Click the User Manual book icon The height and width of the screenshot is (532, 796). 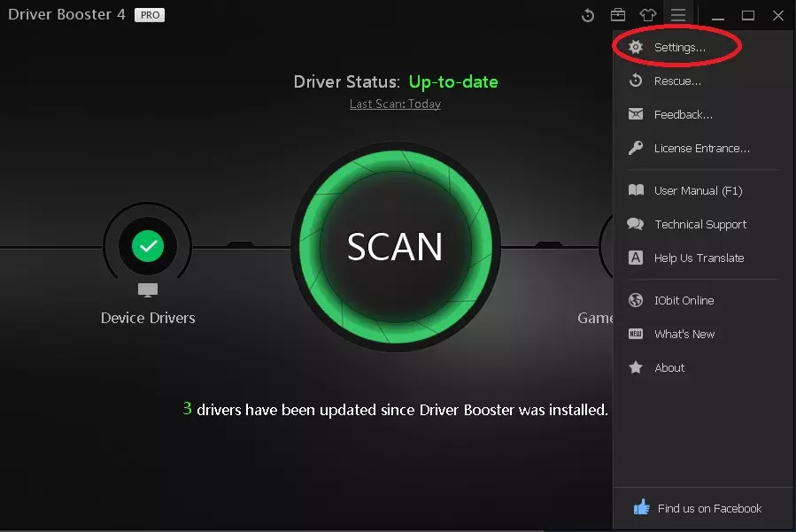(x=636, y=190)
